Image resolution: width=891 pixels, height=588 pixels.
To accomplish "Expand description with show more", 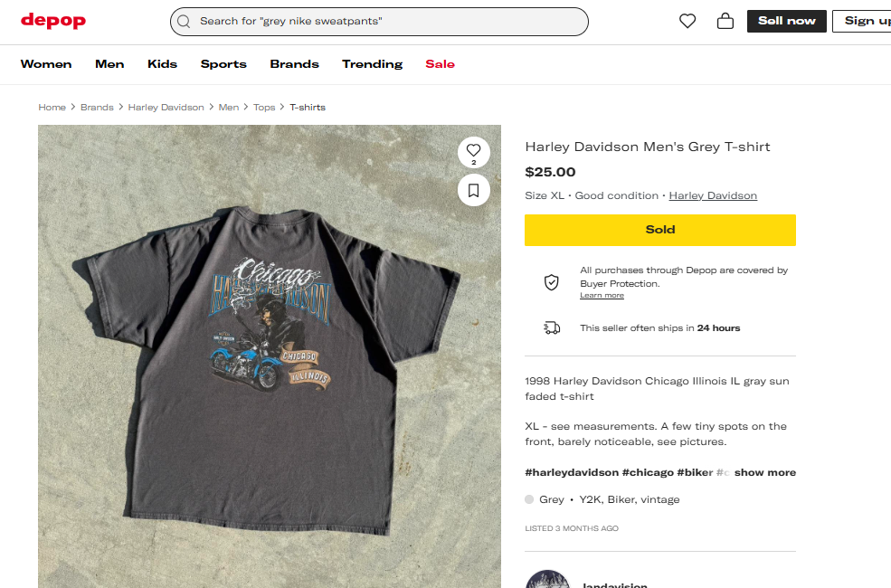I will (x=764, y=472).
